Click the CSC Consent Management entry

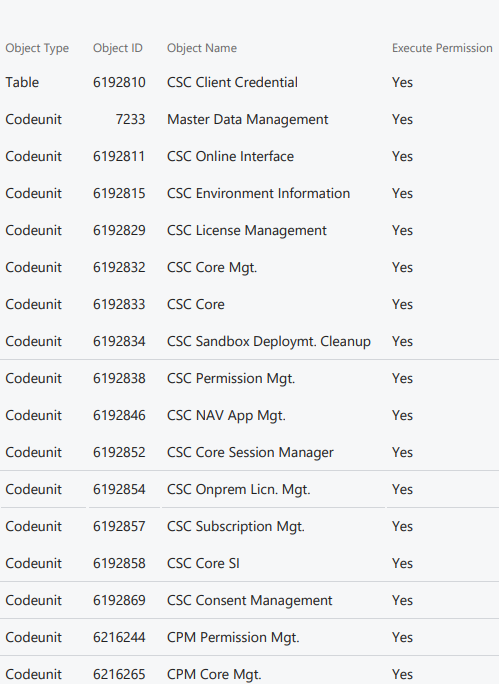pyautogui.click(x=250, y=600)
